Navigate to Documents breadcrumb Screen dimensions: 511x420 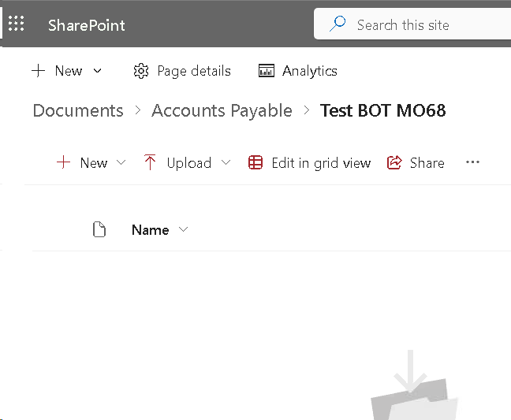[x=78, y=111]
